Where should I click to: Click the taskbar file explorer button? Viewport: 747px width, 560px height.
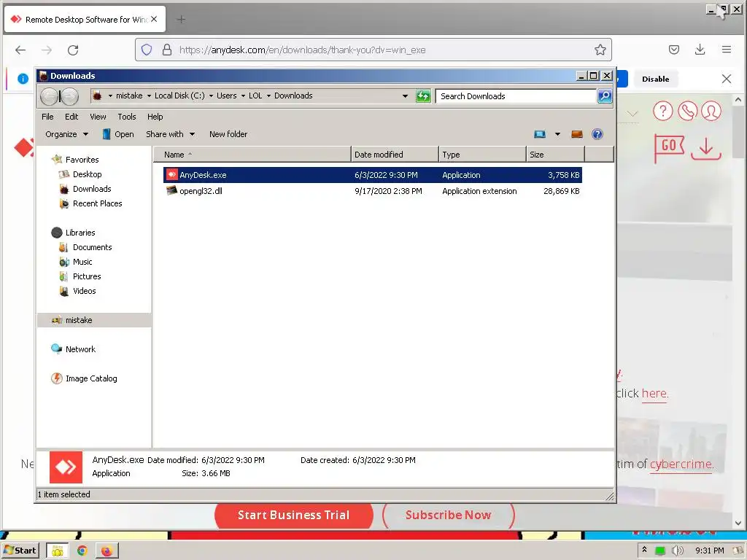coord(57,551)
